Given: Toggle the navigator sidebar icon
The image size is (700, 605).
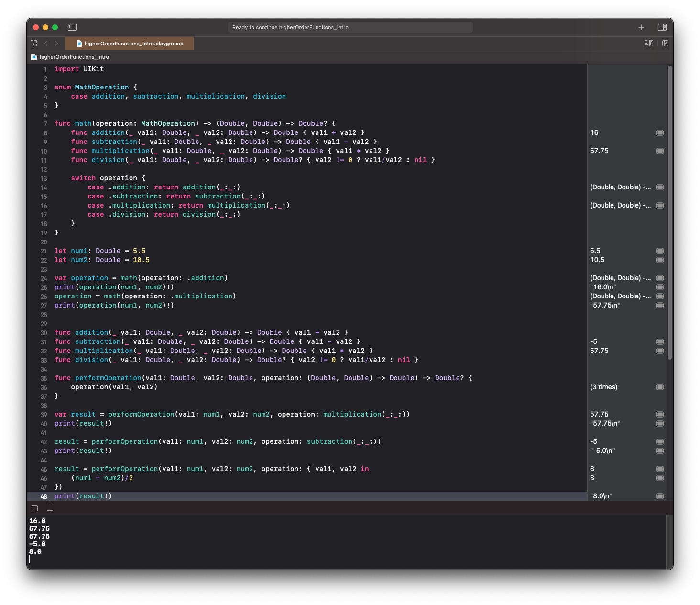Looking at the screenshot, I should (72, 27).
